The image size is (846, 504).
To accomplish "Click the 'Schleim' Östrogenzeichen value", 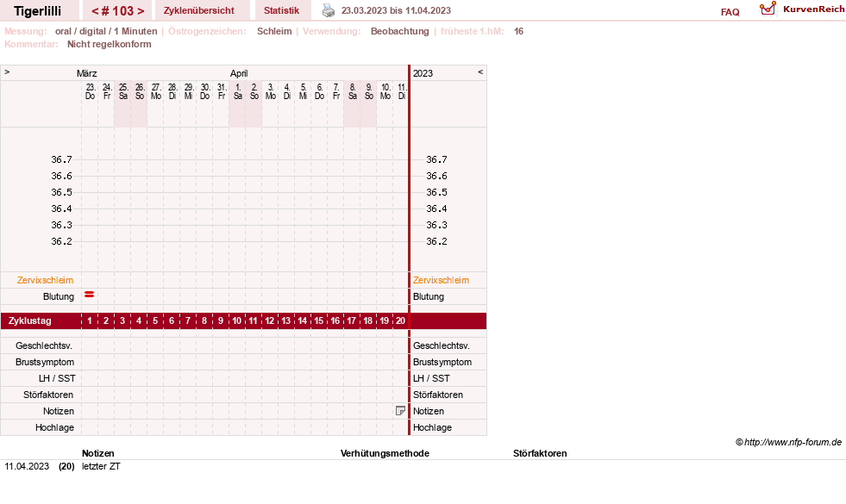I will [x=274, y=31].
